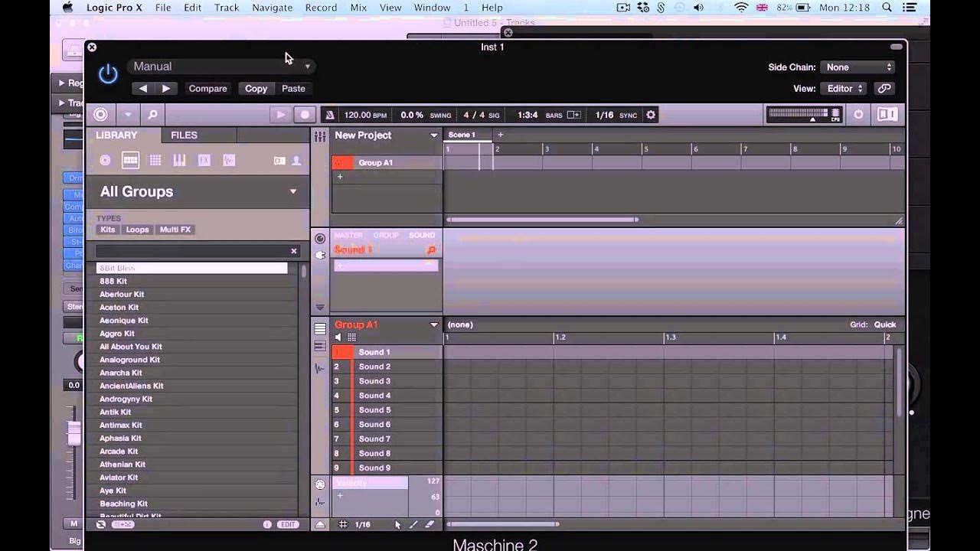Screen dimensions: 980x551
Task: Open the View Editor dropdown
Action: coord(843,89)
